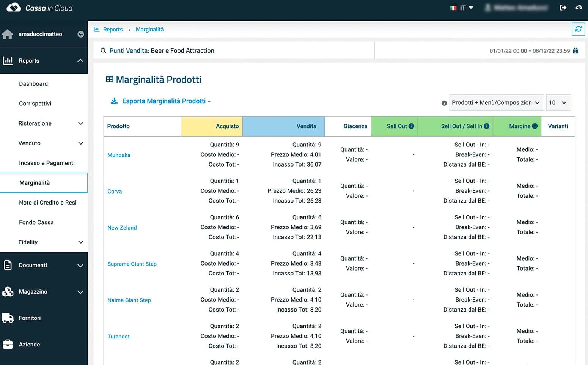Click the Aziende building icon
588x365 pixels.
8,344
